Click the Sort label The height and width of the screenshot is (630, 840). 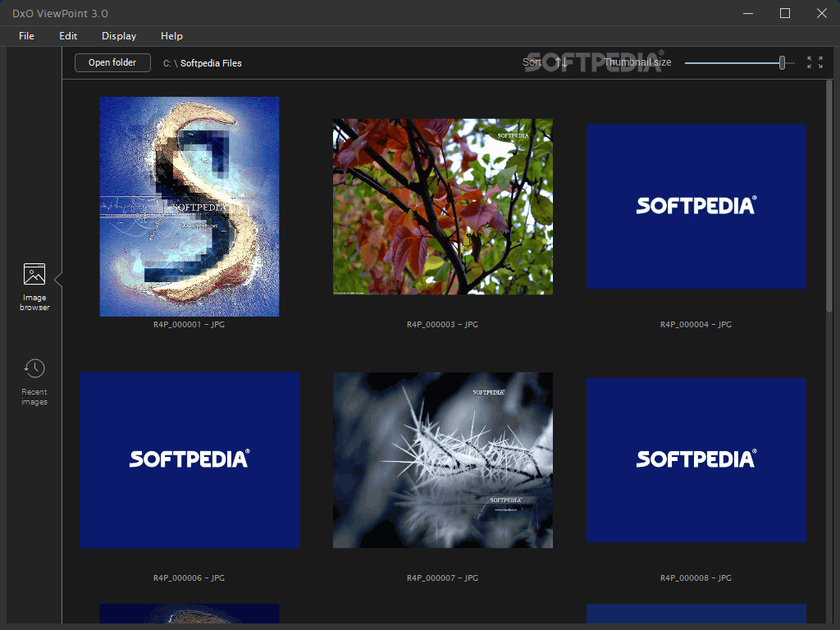(532, 62)
